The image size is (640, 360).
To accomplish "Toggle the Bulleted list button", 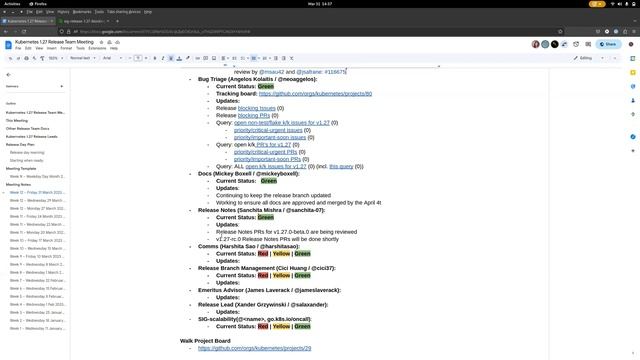I will coord(254,58).
